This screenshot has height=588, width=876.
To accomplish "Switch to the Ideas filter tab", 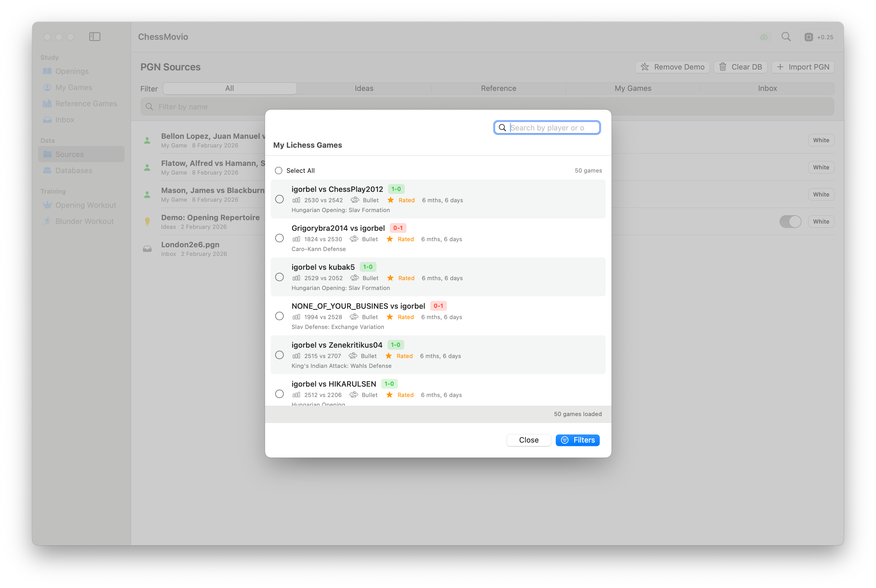I will click(x=364, y=89).
